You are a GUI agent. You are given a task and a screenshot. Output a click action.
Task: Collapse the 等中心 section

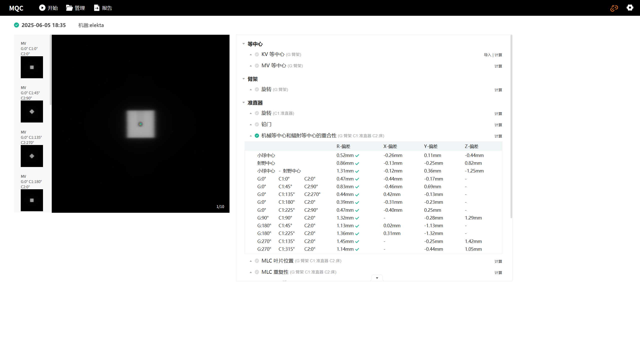[243, 44]
